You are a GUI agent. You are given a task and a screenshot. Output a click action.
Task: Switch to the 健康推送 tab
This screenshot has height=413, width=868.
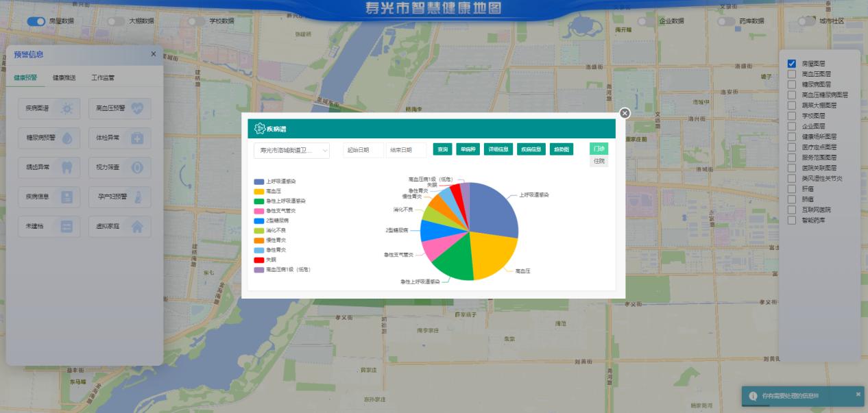tap(64, 78)
